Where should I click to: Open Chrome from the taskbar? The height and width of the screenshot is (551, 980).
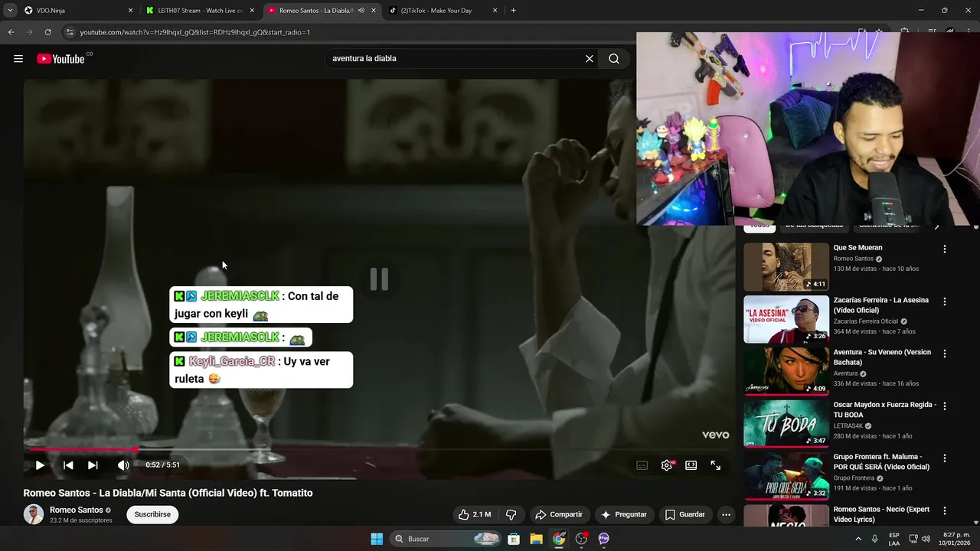tap(559, 539)
